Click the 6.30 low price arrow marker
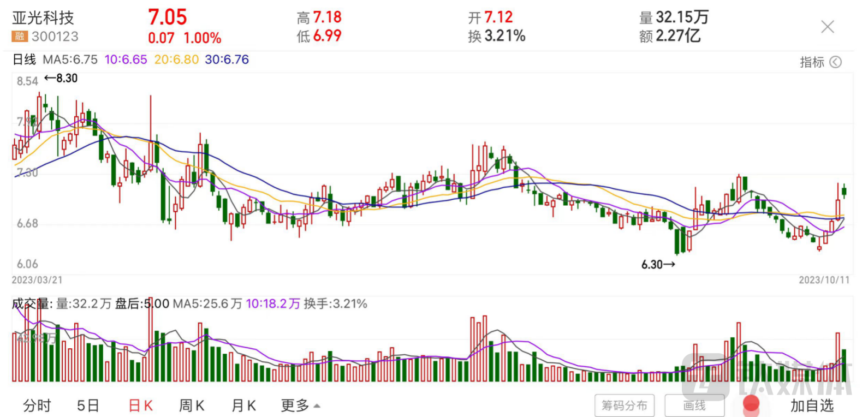The image size is (868, 417). 658,265
